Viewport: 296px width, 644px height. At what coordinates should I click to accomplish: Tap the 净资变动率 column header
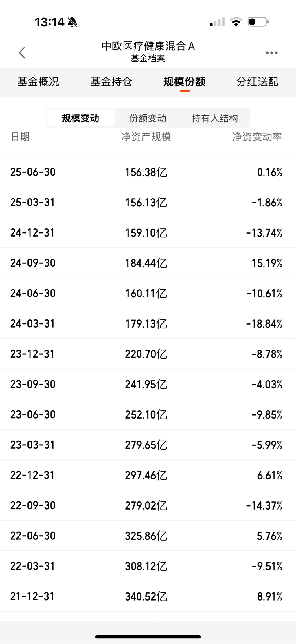click(257, 137)
